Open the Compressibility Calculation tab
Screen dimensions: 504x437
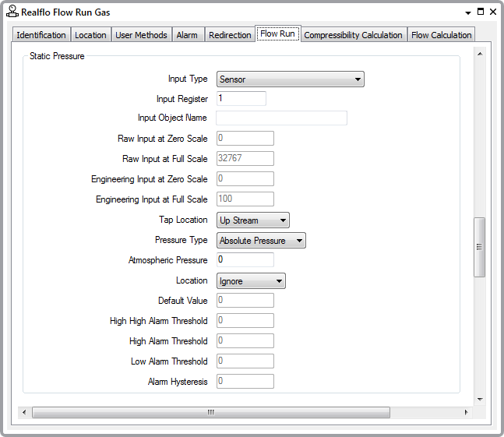353,35
